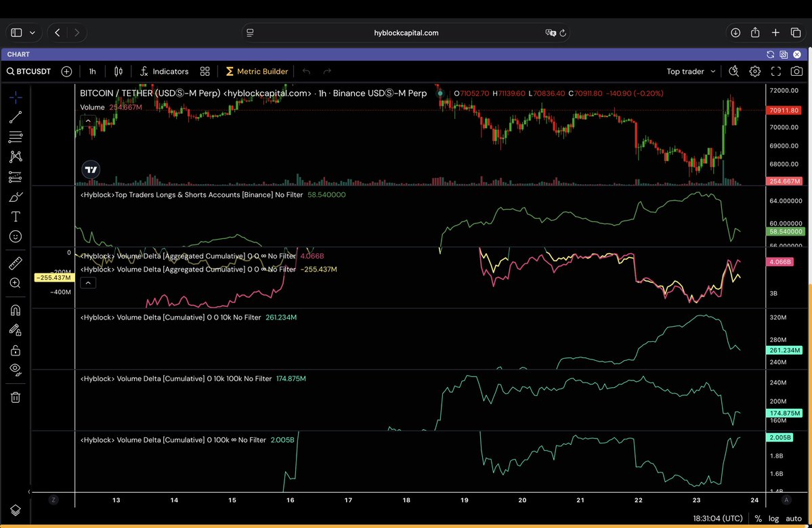Toggle auto scale
This screenshot has height=528, width=812.
point(793,518)
